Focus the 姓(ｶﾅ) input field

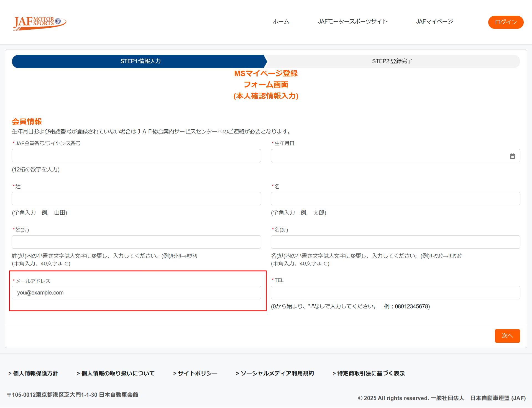tap(136, 242)
